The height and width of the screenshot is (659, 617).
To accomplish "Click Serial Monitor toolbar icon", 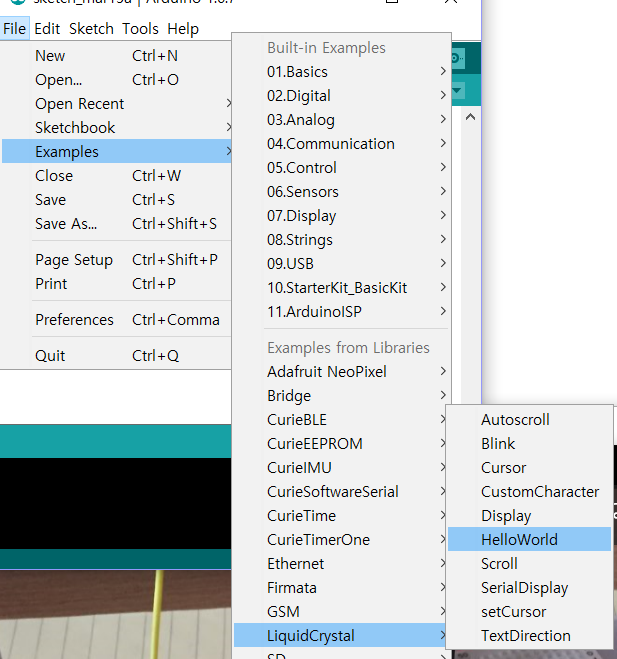I will tap(457, 58).
